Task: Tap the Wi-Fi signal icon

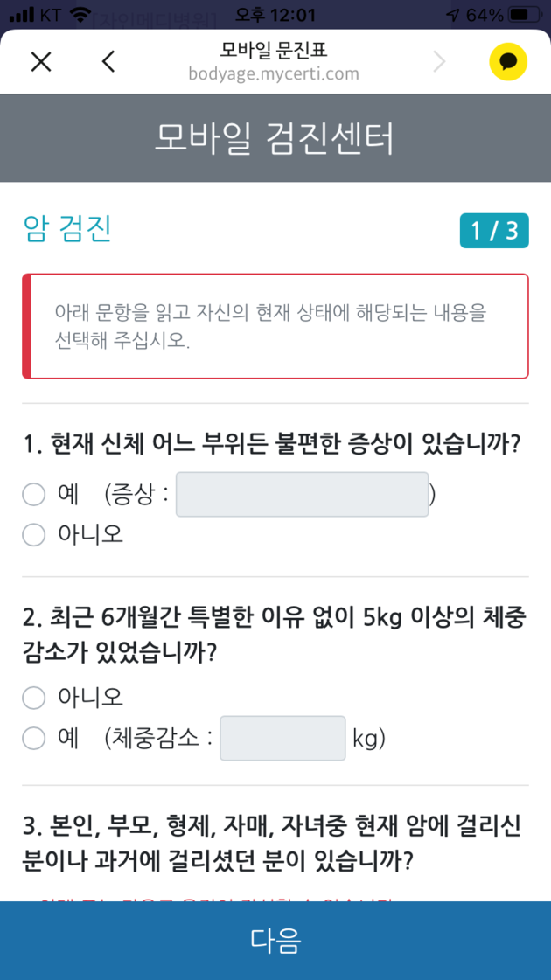Action: point(80,16)
